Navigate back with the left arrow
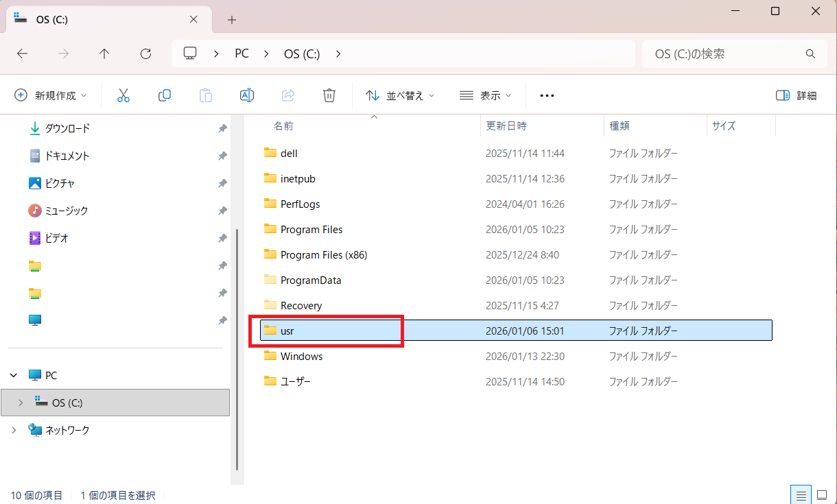Viewport: 837px width, 504px height. [22, 53]
